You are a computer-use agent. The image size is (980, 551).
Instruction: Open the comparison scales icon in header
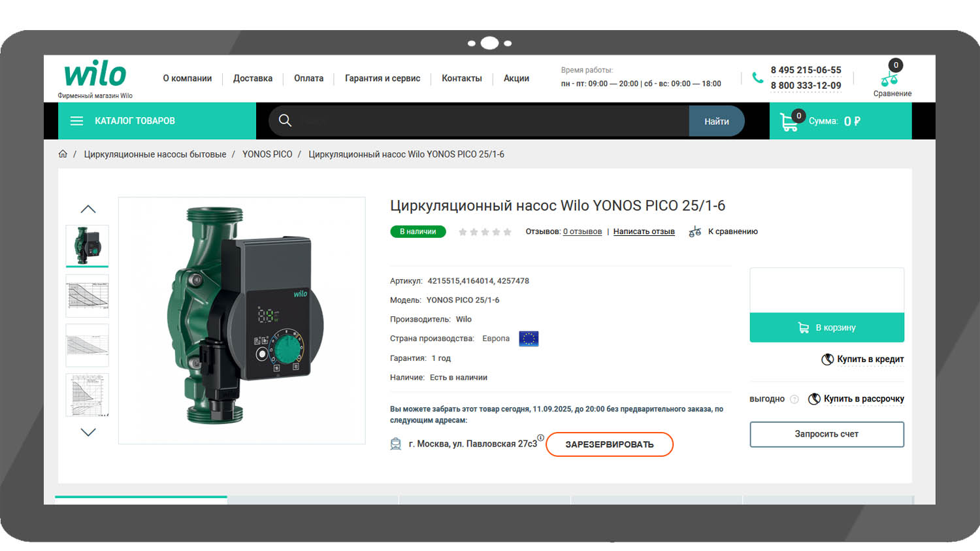[889, 80]
